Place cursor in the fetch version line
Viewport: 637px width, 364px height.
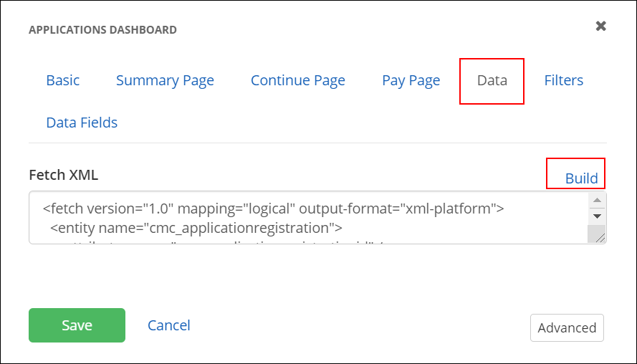pyautogui.click(x=274, y=209)
